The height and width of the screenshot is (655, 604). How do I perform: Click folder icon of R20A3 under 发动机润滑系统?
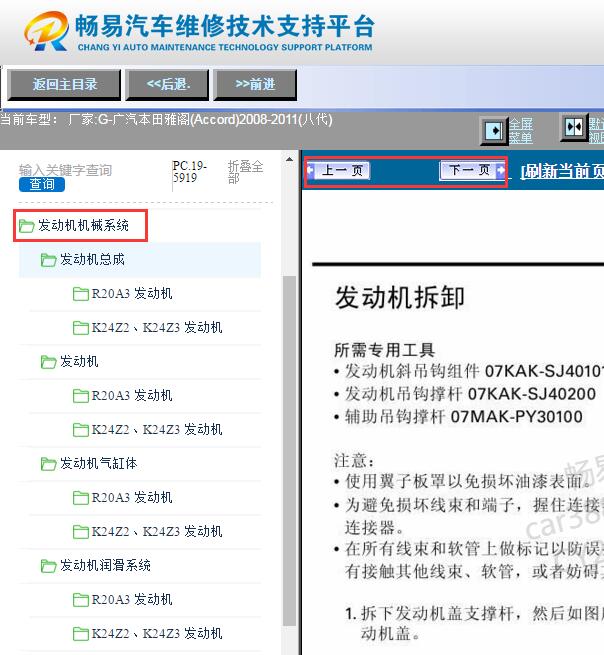81,600
